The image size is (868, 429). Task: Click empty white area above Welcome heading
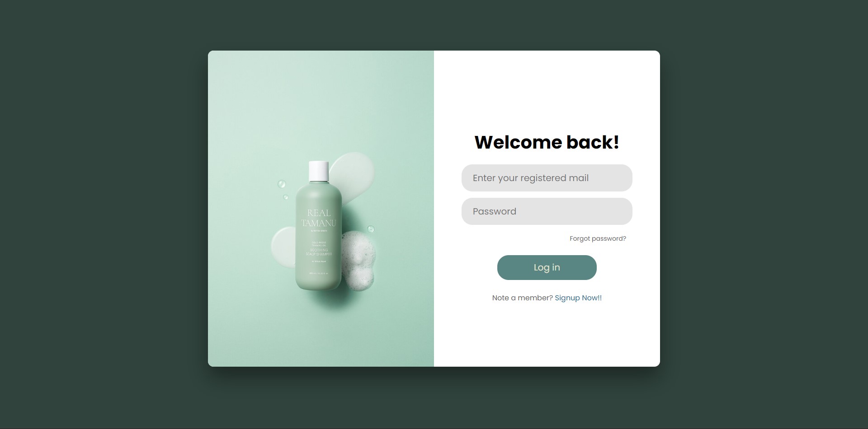pos(547,90)
